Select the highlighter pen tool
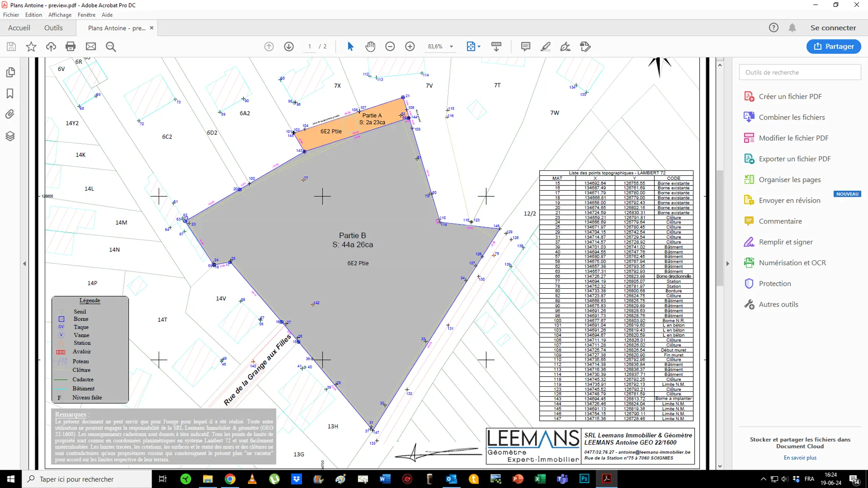 545,46
